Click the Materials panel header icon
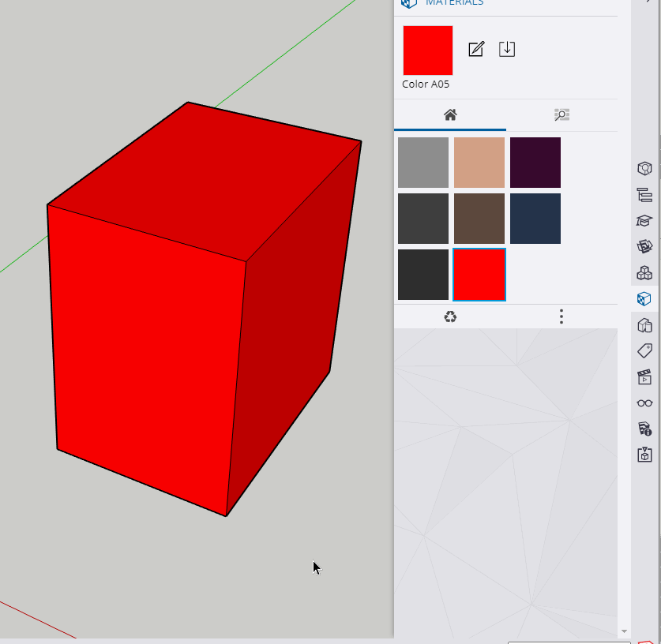 click(x=408, y=3)
